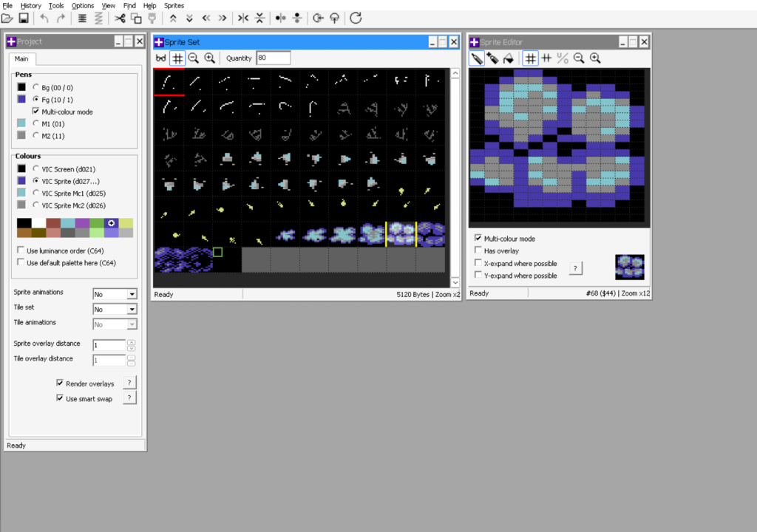Select the pencil draw tool in Sprite Editor
The image size is (757, 532).
click(477, 58)
